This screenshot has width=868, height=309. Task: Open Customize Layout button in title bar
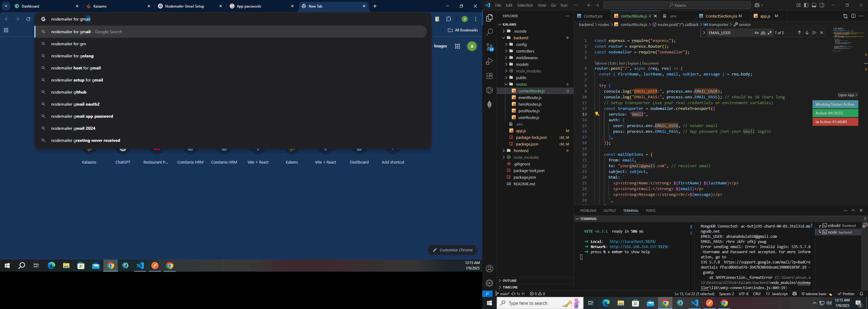tap(798, 5)
